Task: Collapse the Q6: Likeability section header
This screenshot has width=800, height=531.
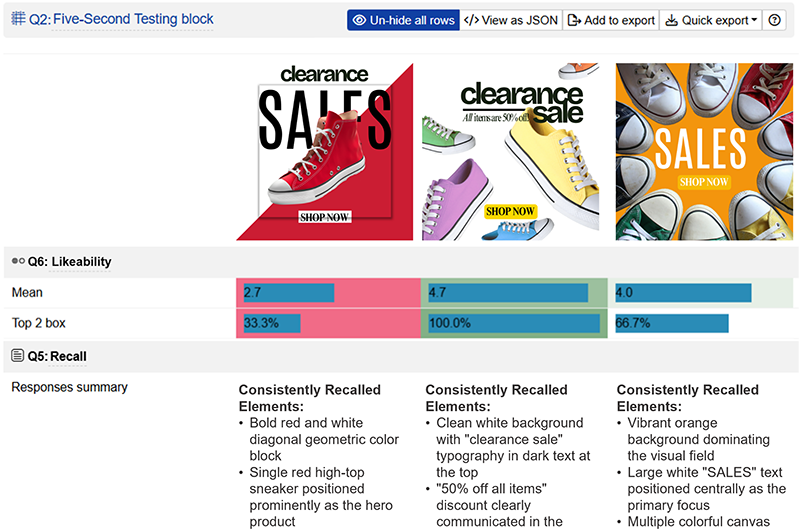Action: coord(400,262)
